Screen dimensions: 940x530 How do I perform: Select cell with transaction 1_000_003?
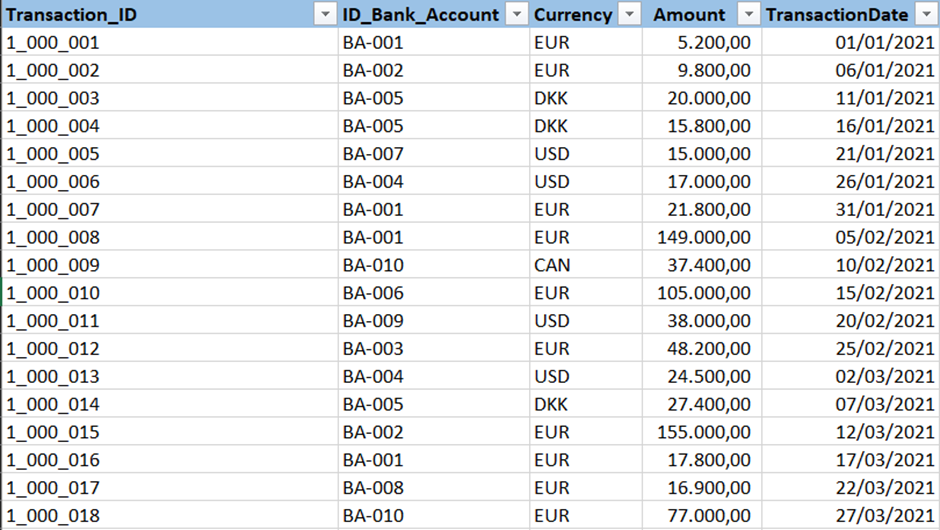click(x=170, y=98)
